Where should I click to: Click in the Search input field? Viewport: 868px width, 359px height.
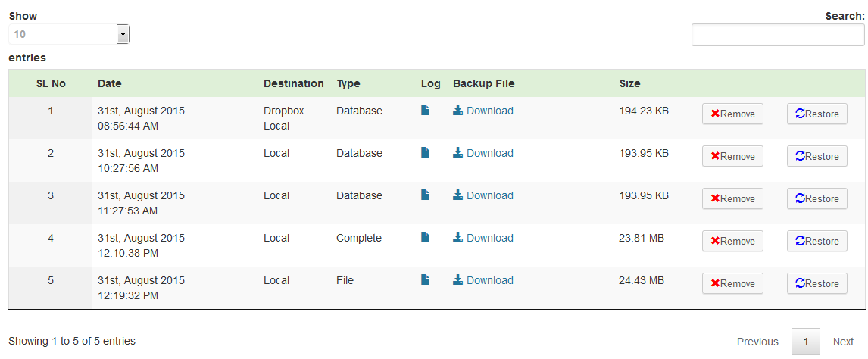[777, 35]
